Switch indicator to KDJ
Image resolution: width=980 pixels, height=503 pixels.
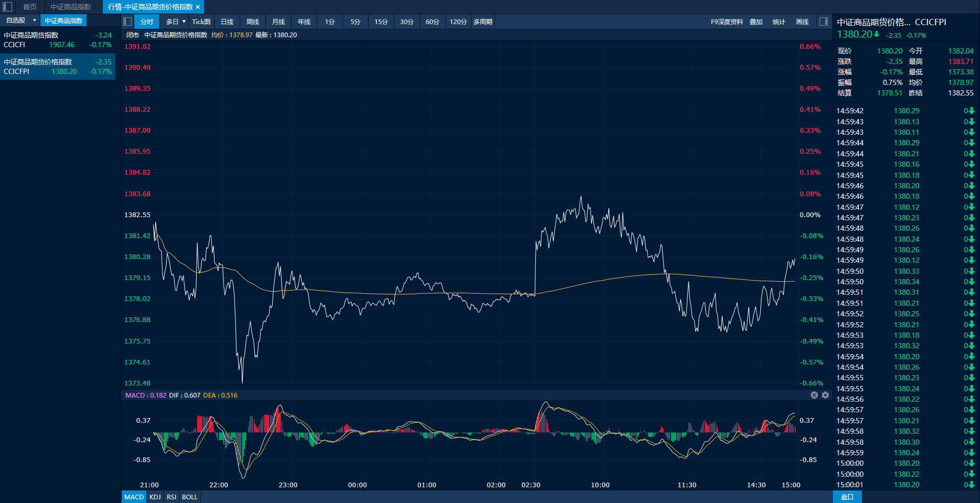[x=155, y=497]
